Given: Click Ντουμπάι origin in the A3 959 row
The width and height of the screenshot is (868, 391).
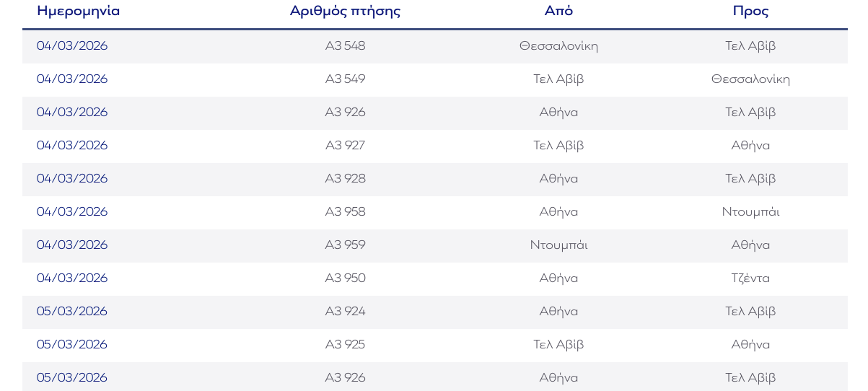Looking at the screenshot, I should 558,245.
